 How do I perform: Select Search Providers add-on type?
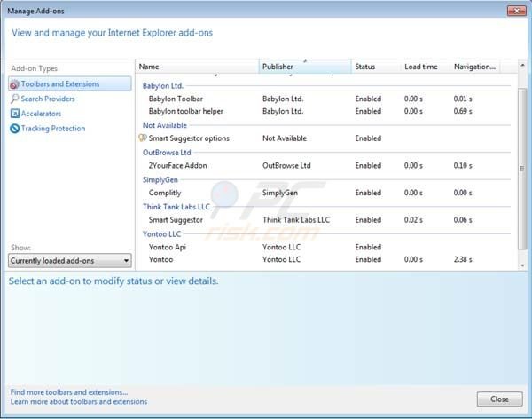(48, 99)
